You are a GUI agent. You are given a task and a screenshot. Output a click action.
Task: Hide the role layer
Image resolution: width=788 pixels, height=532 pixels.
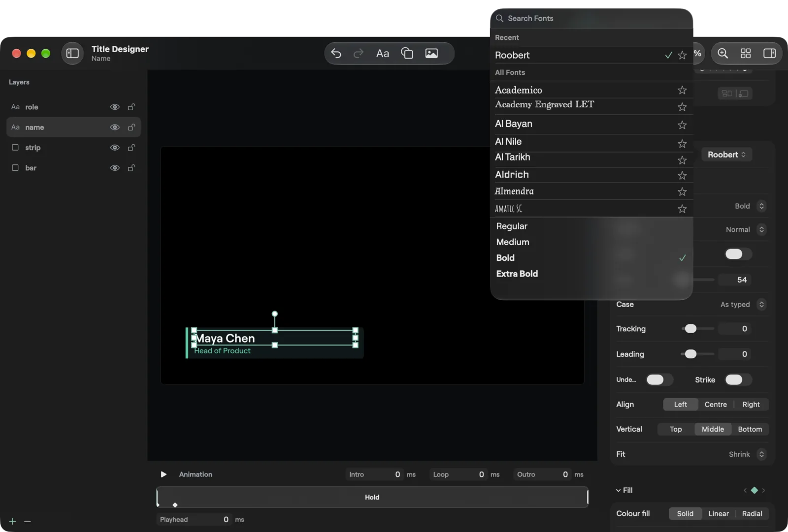[115, 107]
